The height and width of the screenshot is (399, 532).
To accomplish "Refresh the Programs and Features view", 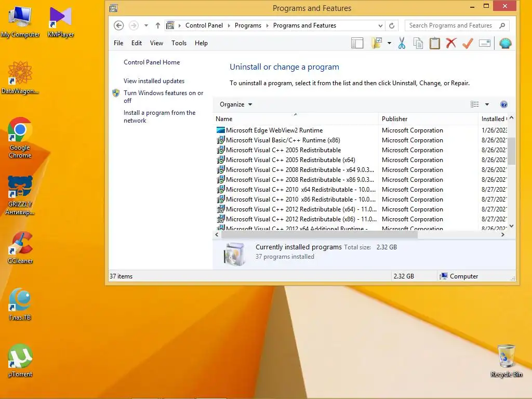I will click(392, 25).
